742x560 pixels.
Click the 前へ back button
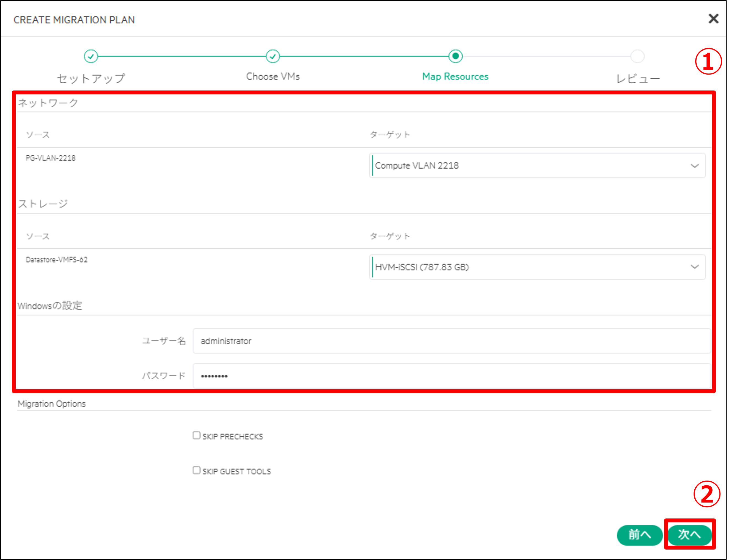coord(639,535)
